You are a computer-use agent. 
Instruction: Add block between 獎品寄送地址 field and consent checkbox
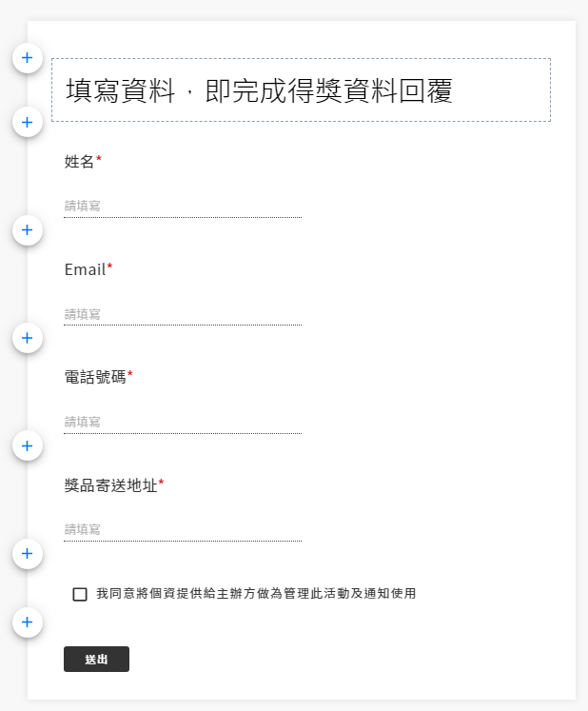(27, 553)
